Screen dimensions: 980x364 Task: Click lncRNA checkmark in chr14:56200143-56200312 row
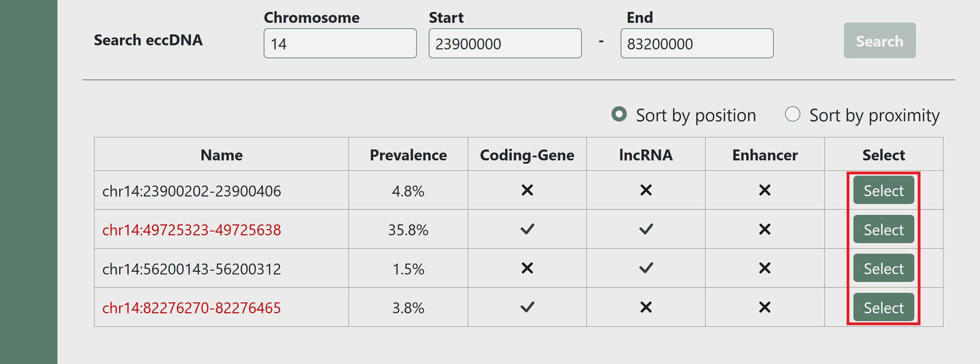(646, 268)
